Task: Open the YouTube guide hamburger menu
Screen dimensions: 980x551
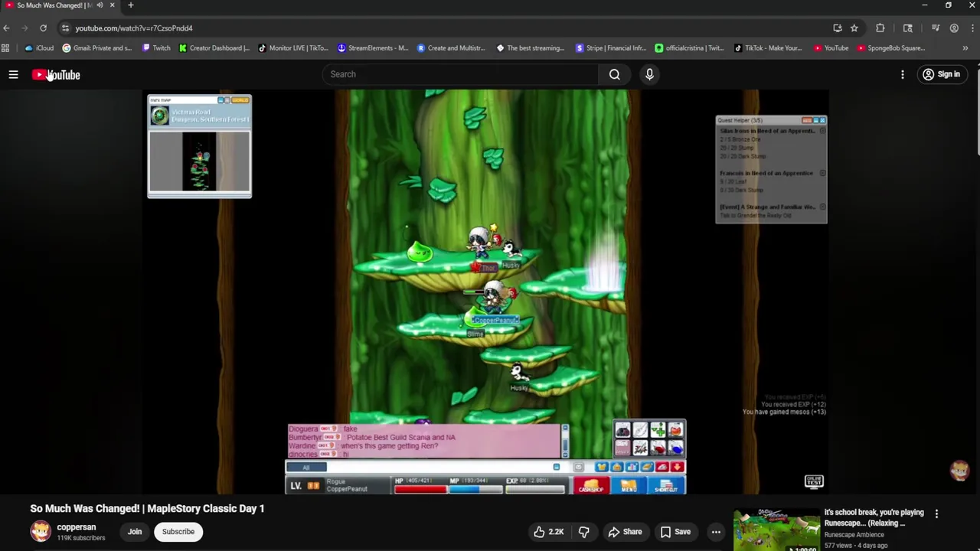Action: 13,74
